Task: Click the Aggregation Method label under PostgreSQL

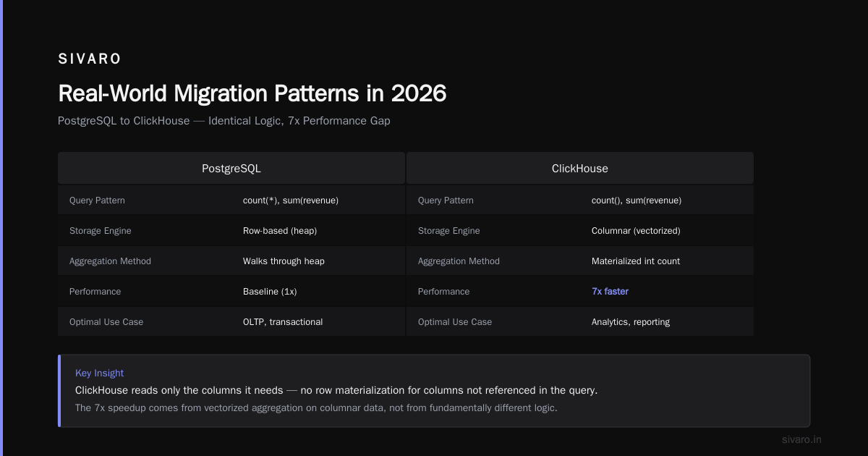Action: [x=110, y=261]
